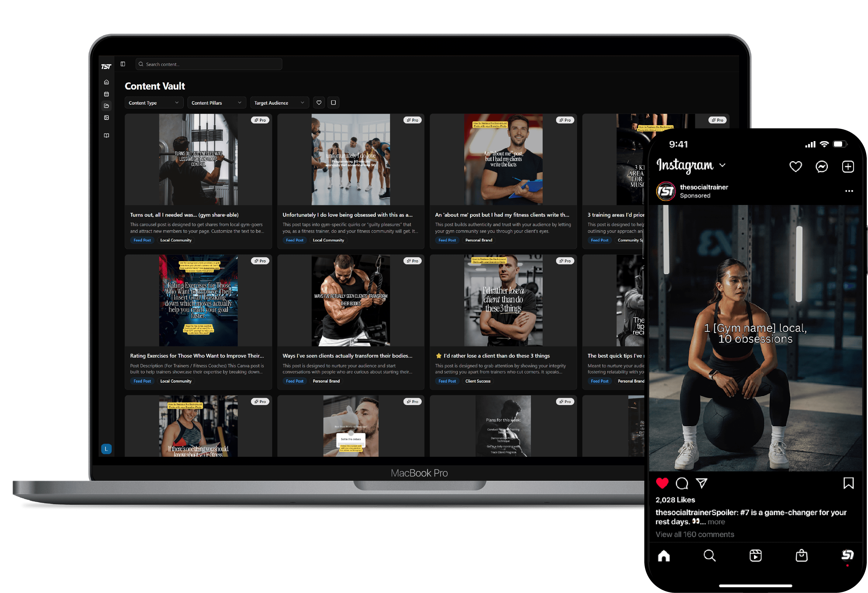Select the image gallery sidebar icon
The width and height of the screenshot is (868, 593).
(106, 118)
